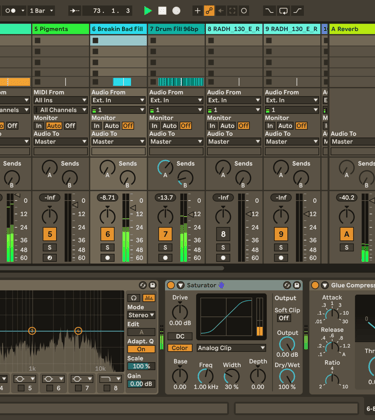Toggle the orange Automation Arm icon

pyautogui.click(x=209, y=11)
